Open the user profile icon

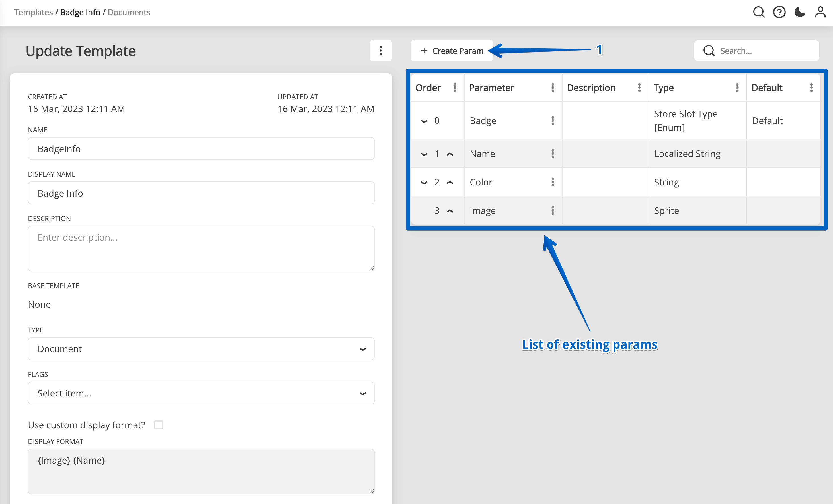click(820, 12)
